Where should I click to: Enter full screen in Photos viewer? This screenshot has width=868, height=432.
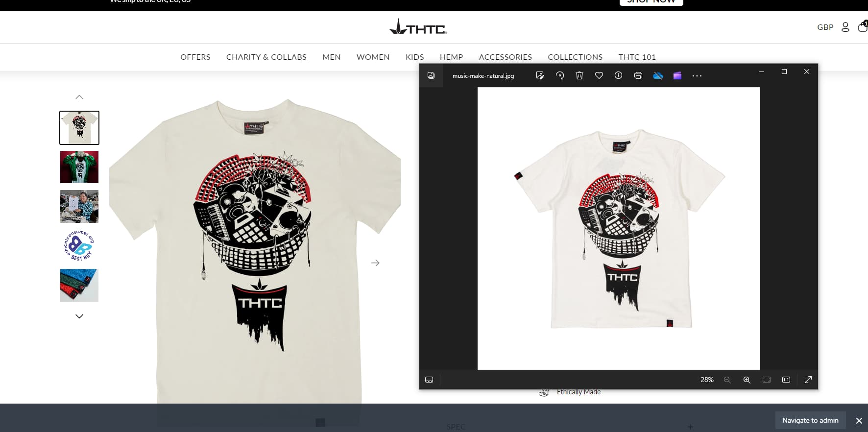coord(808,380)
